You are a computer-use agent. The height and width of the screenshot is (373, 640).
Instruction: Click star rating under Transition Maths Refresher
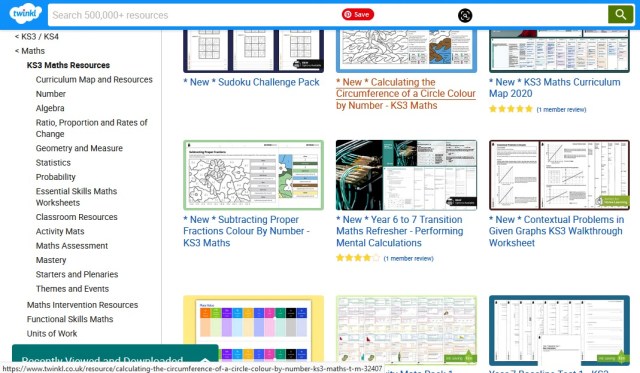click(358, 258)
